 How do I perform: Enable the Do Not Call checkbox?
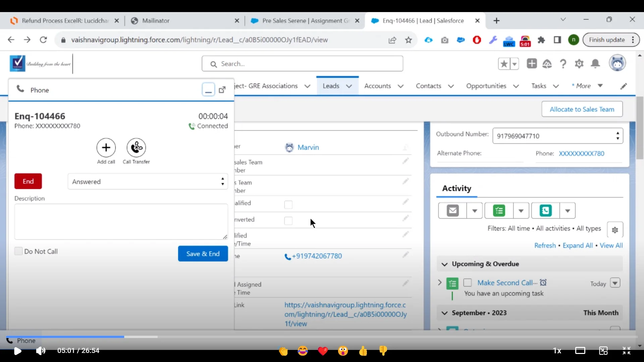[x=19, y=251]
